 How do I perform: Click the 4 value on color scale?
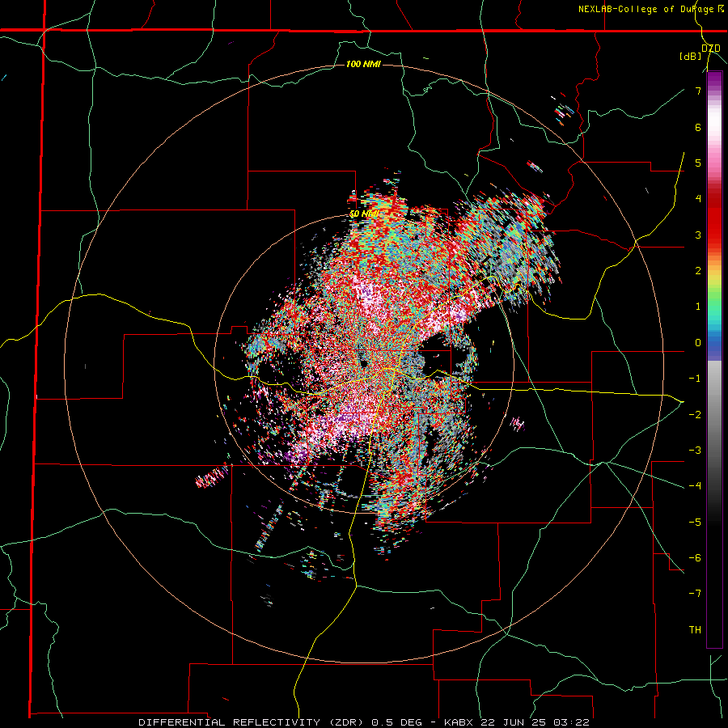698,199
